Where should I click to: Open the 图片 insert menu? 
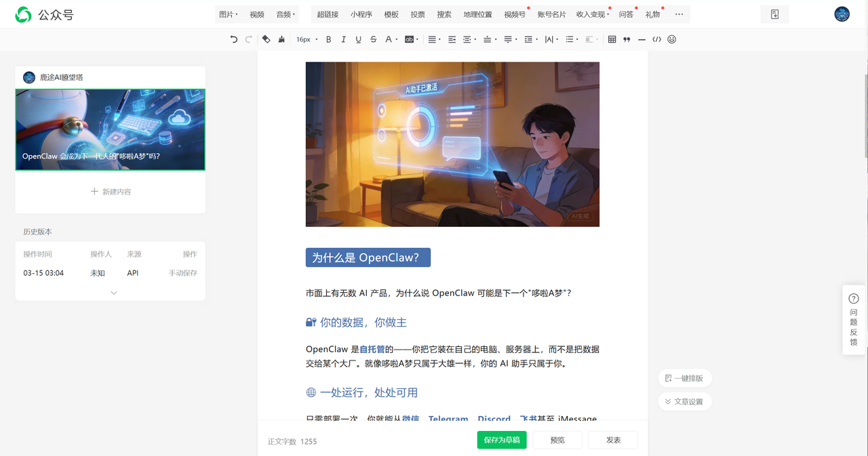click(x=229, y=14)
